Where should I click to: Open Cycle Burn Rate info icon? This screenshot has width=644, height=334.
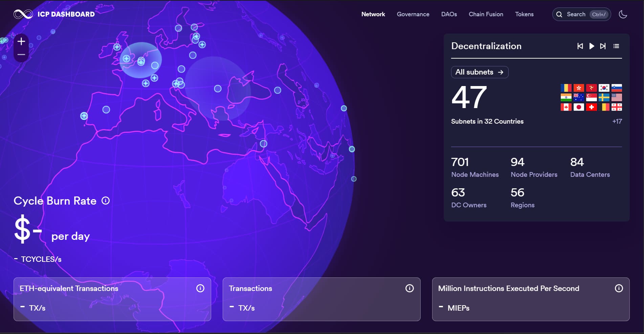pyautogui.click(x=106, y=201)
